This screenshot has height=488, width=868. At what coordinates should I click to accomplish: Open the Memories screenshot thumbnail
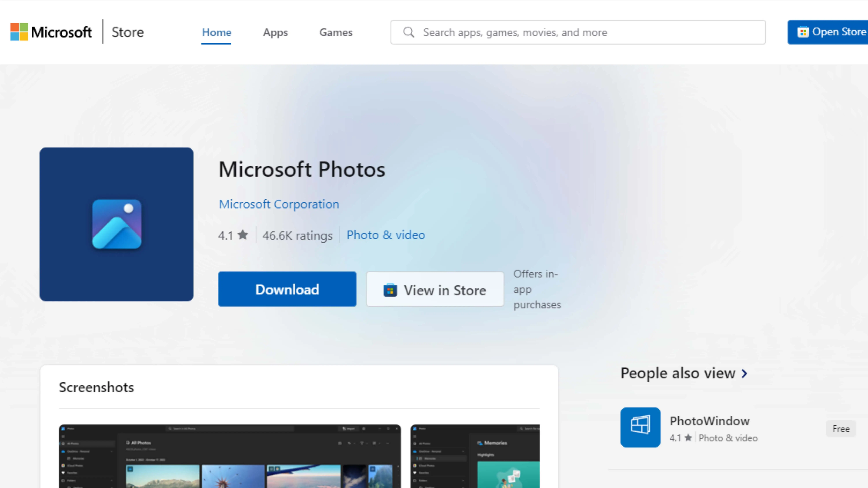coord(475,456)
